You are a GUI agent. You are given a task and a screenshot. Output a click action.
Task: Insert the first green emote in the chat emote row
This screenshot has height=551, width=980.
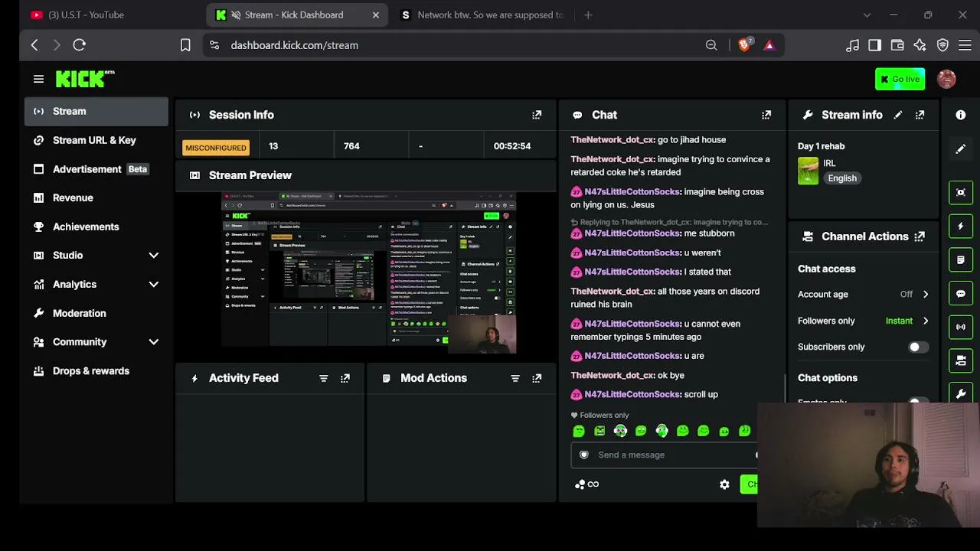[x=579, y=431]
